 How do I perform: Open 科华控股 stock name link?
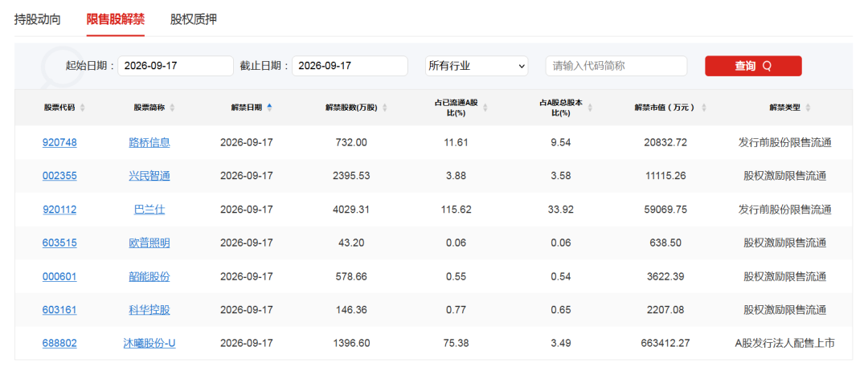tap(149, 309)
